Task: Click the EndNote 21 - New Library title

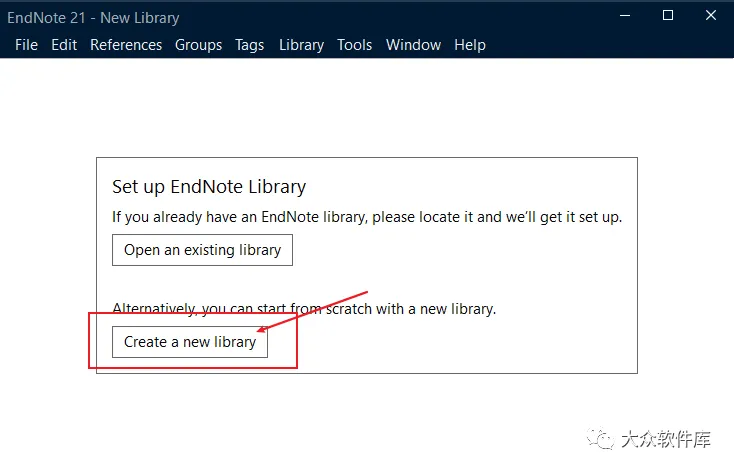Action: (x=93, y=18)
